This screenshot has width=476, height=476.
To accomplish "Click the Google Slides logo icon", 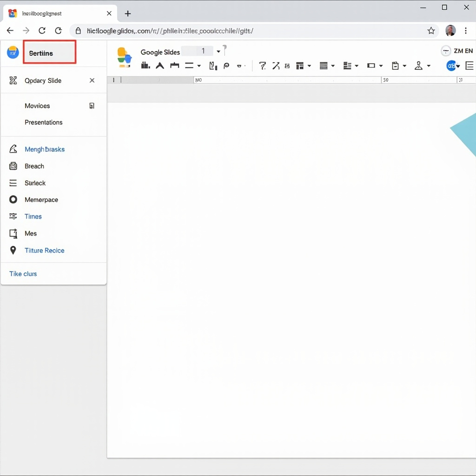I will 125,57.
